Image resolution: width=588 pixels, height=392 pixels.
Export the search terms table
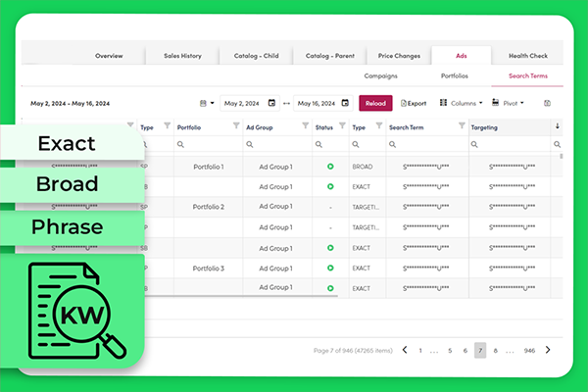(x=414, y=103)
